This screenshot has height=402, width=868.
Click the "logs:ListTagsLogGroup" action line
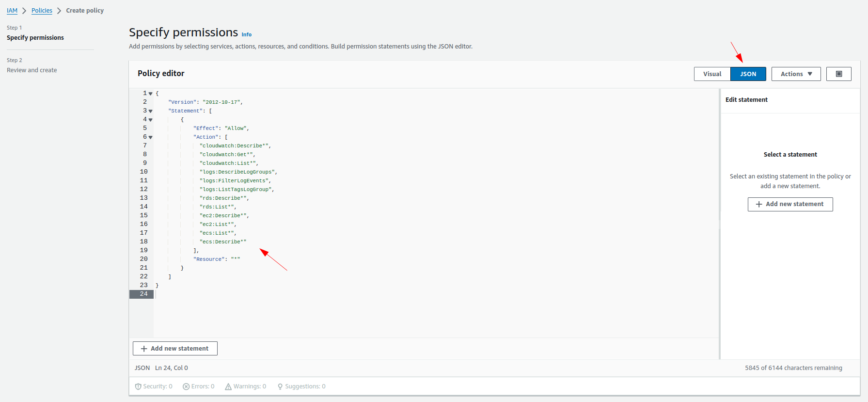point(237,190)
